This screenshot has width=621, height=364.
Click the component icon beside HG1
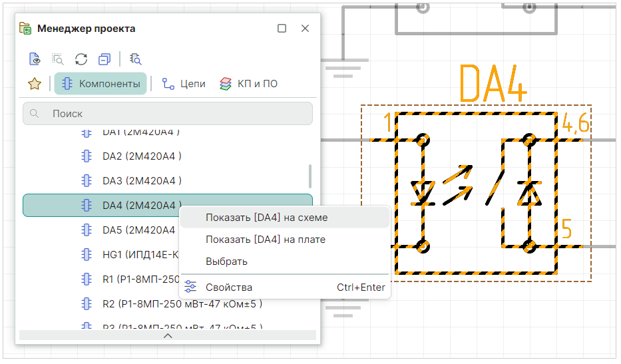tap(86, 254)
